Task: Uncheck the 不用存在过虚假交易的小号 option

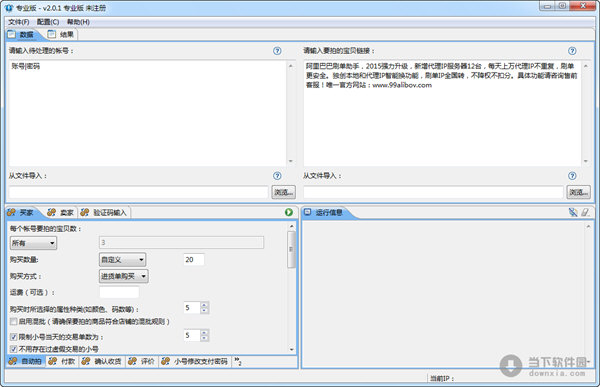Action: 14,349
